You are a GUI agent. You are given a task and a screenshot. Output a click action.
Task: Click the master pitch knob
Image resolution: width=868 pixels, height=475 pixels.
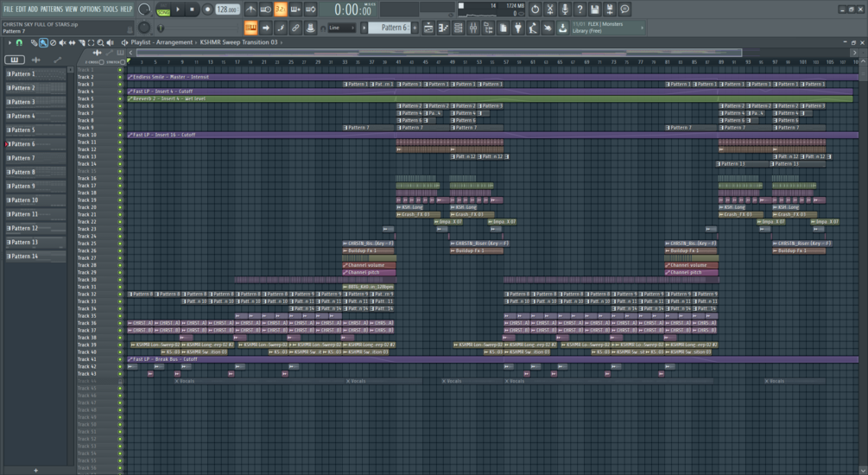tap(144, 28)
